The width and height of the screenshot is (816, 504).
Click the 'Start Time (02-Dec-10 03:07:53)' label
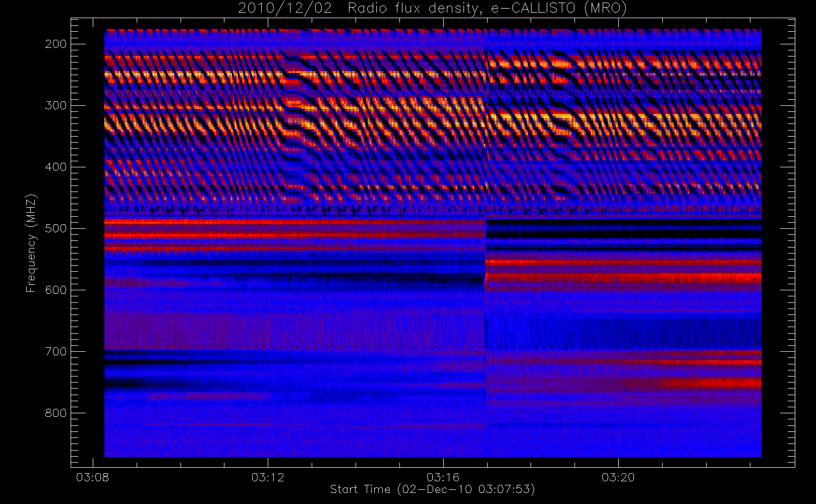click(x=432, y=489)
